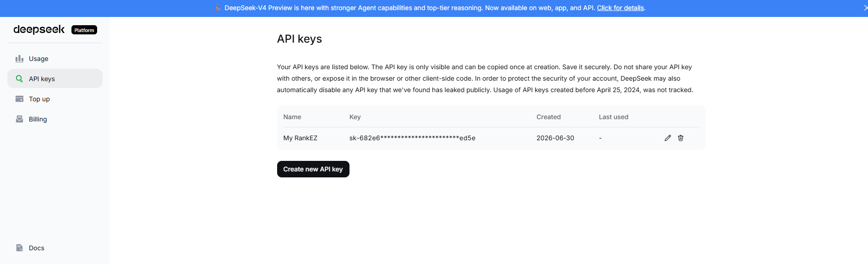Click the deepseek logo
The image size is (868, 264).
point(39,30)
